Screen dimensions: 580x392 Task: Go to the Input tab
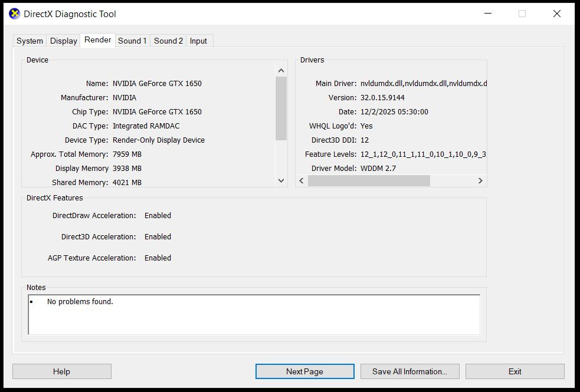(198, 41)
